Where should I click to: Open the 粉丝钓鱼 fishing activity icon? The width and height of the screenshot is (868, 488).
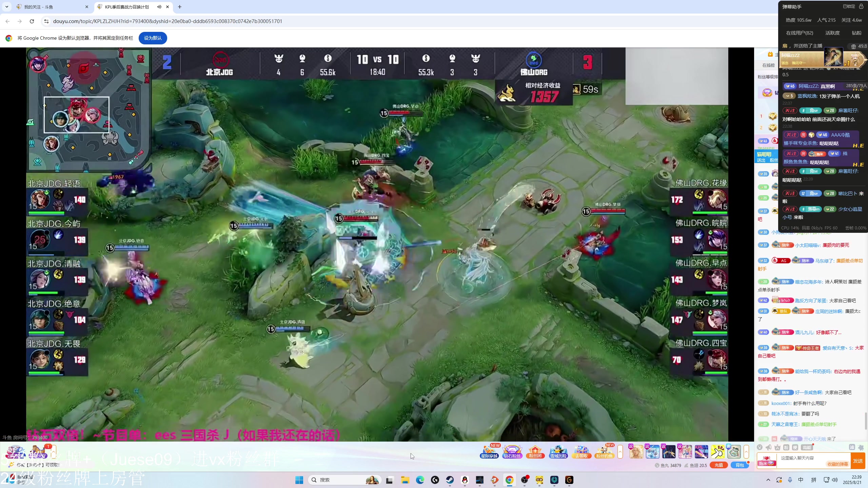604,452
